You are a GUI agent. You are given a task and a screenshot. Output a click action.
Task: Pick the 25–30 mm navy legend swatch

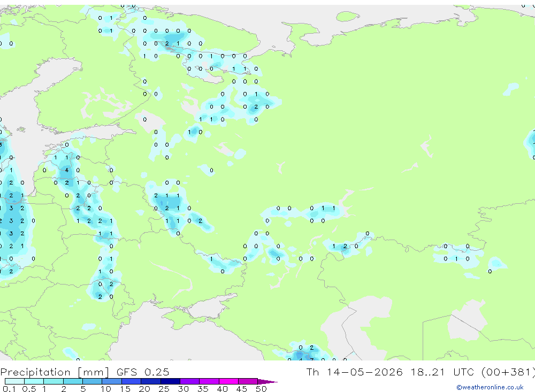pos(170,381)
